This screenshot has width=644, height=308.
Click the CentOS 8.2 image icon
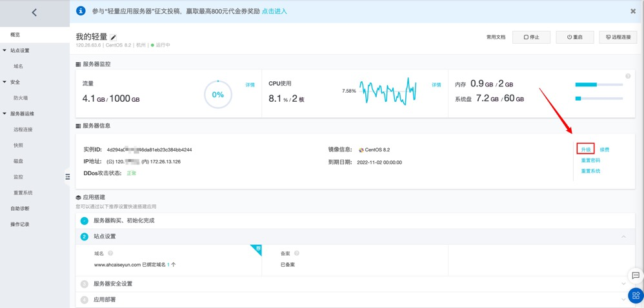pos(361,149)
